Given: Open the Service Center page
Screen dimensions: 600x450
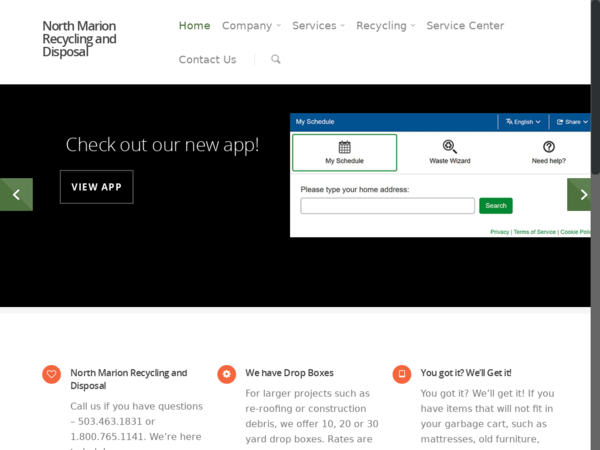Looking at the screenshot, I should pyautogui.click(x=465, y=26).
